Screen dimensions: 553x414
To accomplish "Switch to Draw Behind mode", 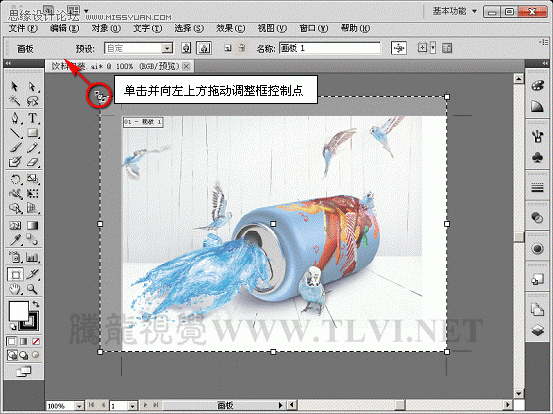I will pos(24,355).
